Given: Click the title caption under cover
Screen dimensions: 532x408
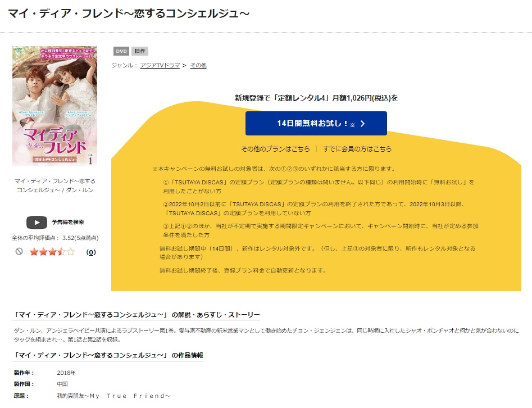Looking at the screenshot, I should tap(55, 185).
